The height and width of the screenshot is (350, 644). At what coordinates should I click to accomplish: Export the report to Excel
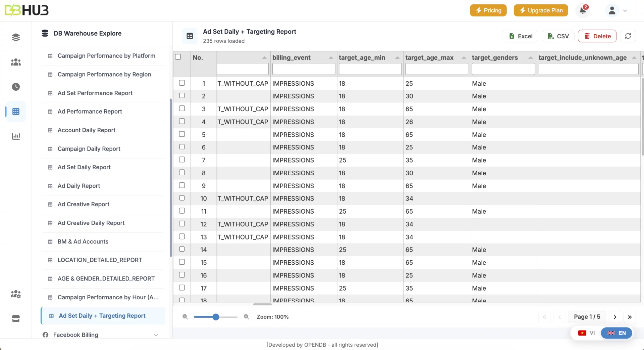(520, 36)
